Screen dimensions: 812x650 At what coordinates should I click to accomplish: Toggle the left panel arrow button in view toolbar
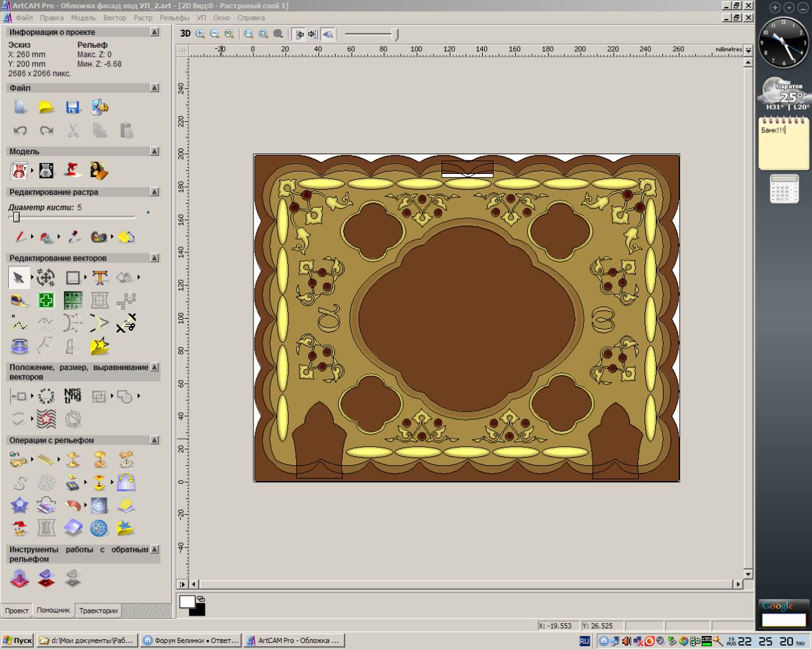point(299,34)
